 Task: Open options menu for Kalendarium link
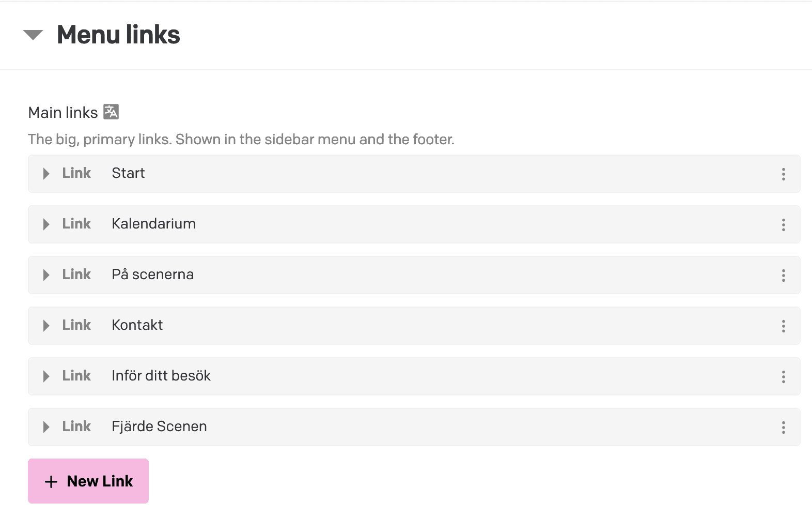783,225
